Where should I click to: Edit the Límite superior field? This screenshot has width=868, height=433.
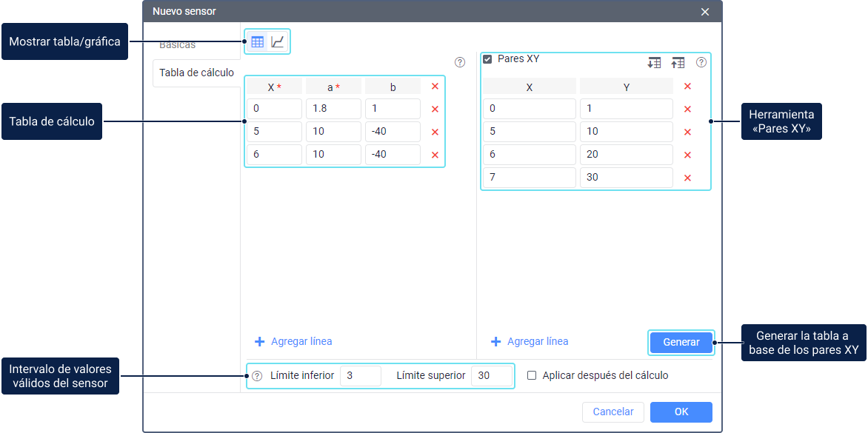(492, 376)
